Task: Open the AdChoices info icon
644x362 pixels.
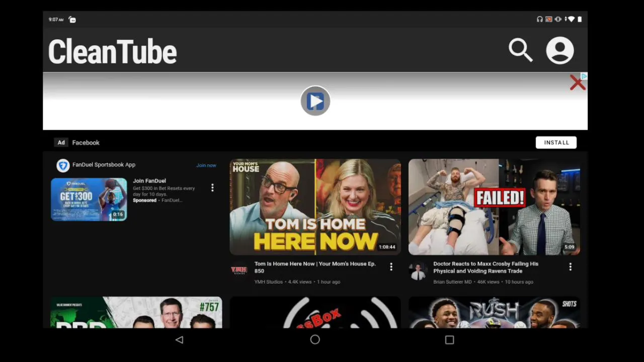Action: pyautogui.click(x=584, y=76)
